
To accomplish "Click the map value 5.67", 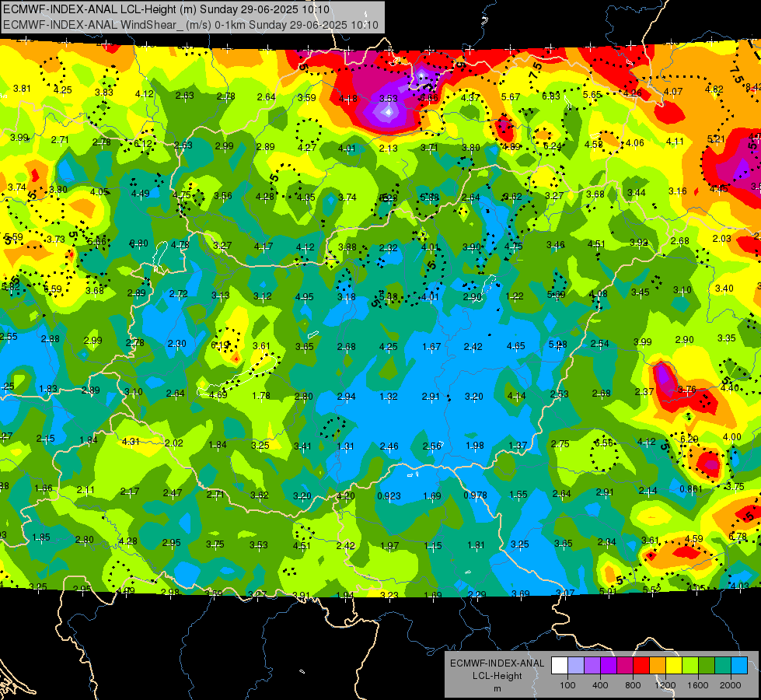I will (x=511, y=97).
